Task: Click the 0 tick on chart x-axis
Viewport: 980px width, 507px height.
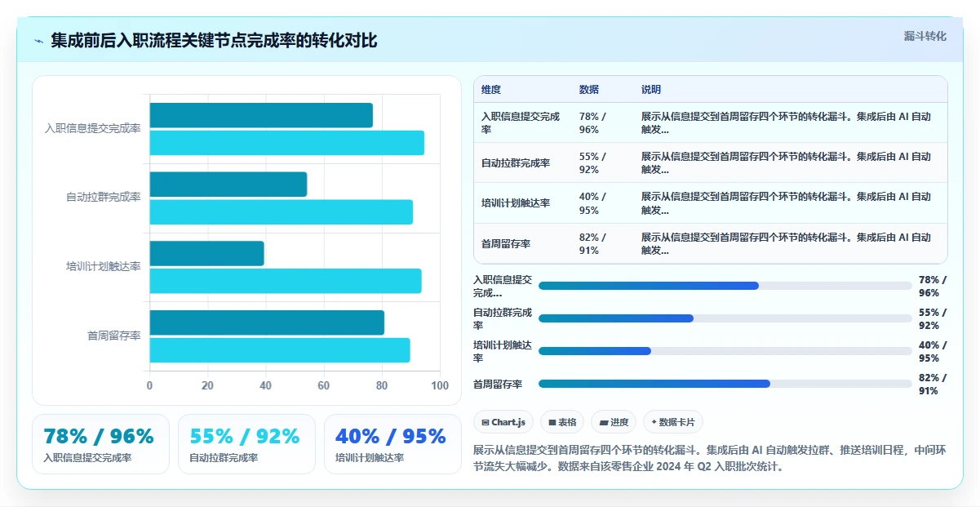Action: coord(149,385)
